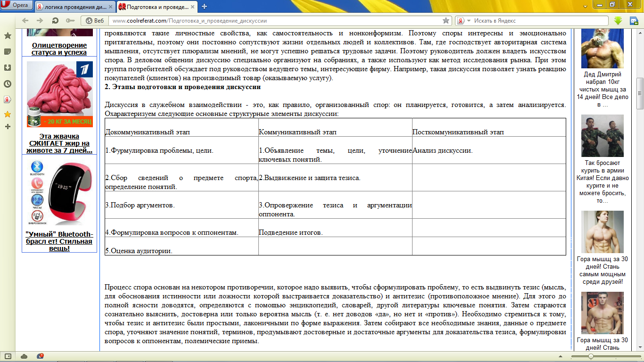This screenshot has width=644, height=362.
Task: Click the yellow star icon in the sidebar
Action: [8, 115]
